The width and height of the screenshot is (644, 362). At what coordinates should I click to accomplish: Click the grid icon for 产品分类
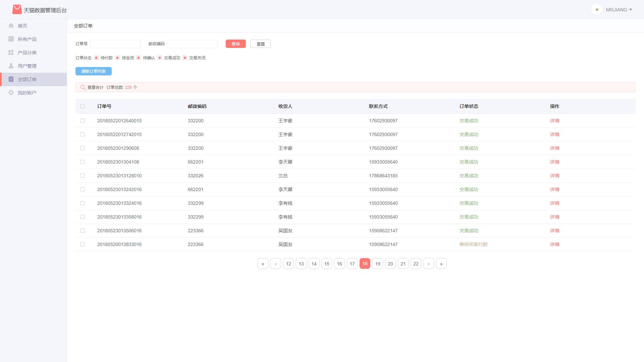pos(11,52)
